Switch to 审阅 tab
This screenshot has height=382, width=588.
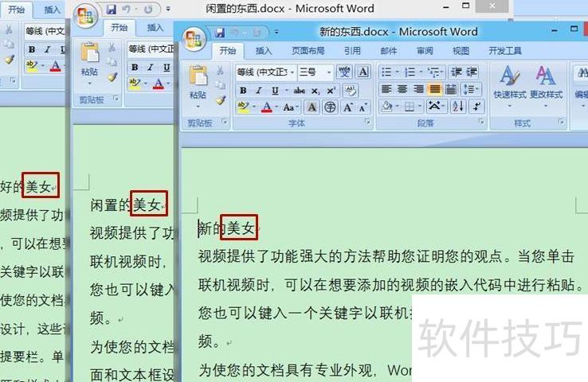(x=425, y=51)
